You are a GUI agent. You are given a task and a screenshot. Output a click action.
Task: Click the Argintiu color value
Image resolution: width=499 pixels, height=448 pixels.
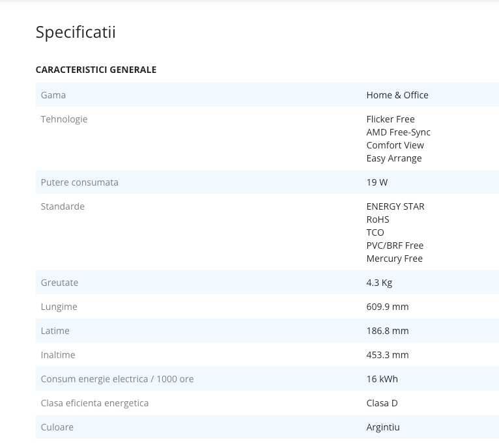383,427
